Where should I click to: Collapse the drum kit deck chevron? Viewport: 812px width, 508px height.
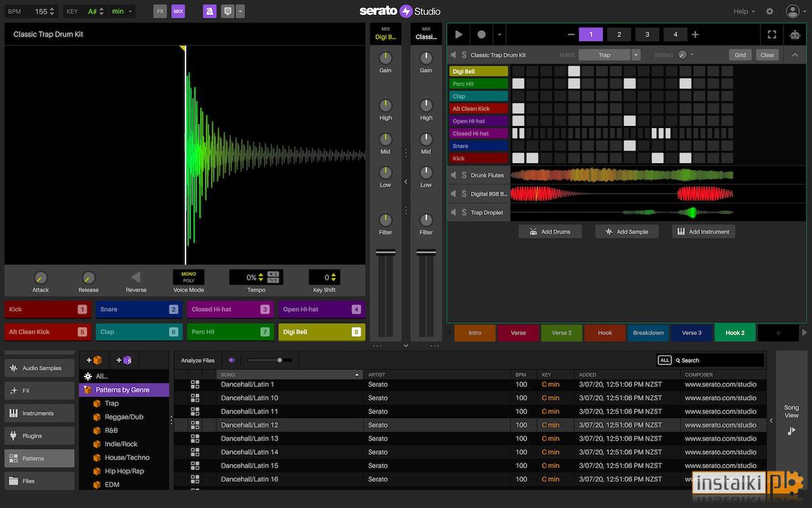pos(794,55)
